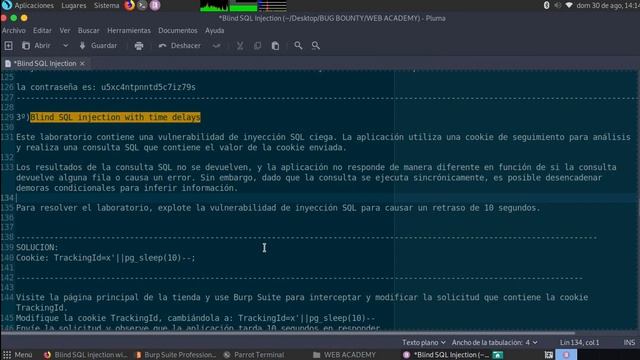Switch to the Parrot Terminal window
Image resolution: width=640 pixels, height=360 pixels.
coord(253,355)
